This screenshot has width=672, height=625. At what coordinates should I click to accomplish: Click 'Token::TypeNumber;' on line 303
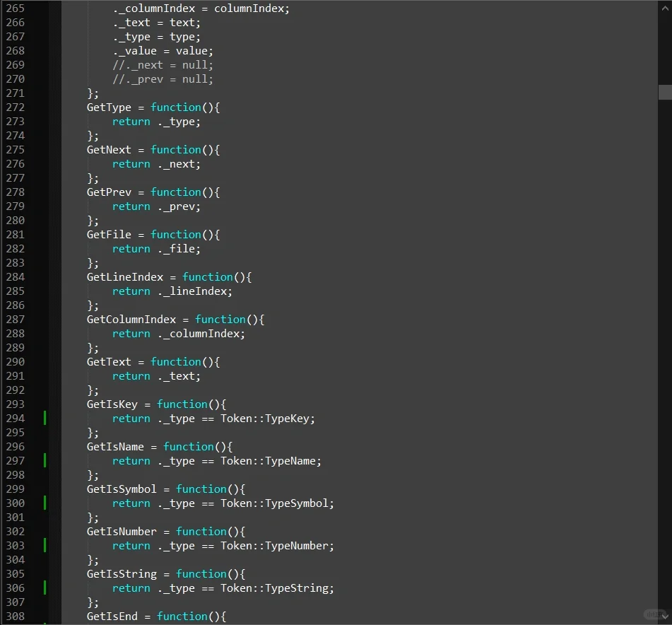click(277, 546)
